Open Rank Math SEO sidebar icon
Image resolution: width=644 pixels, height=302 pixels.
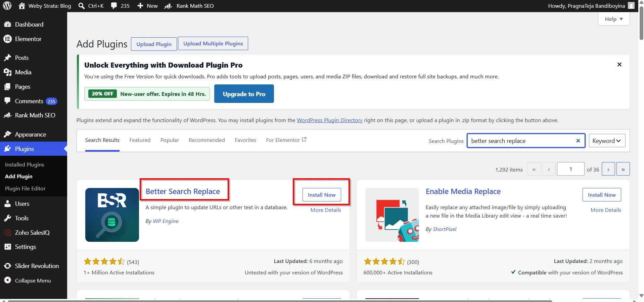tap(7, 115)
